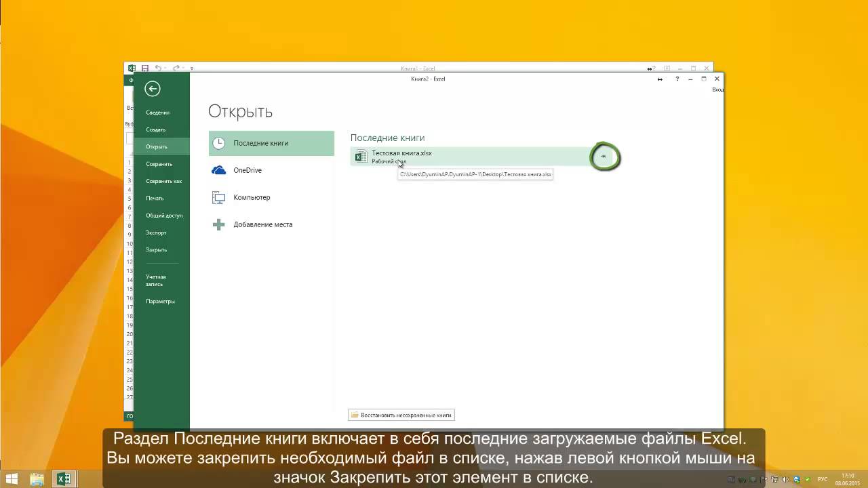Click the Excel file icon of Тестовая книга.xlsx
The width and height of the screenshot is (868, 488).
pyautogui.click(x=361, y=157)
